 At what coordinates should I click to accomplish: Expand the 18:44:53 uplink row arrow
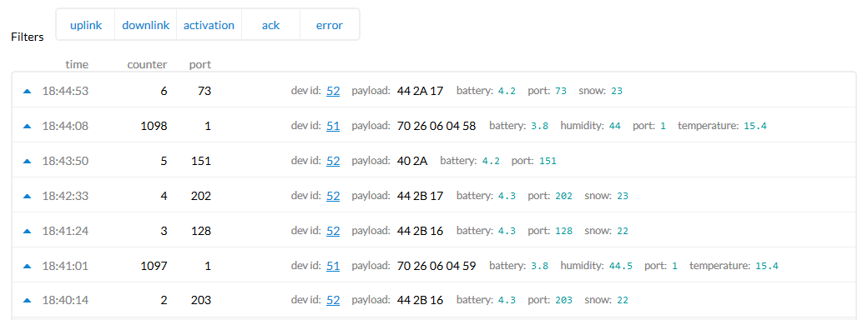coord(27,91)
